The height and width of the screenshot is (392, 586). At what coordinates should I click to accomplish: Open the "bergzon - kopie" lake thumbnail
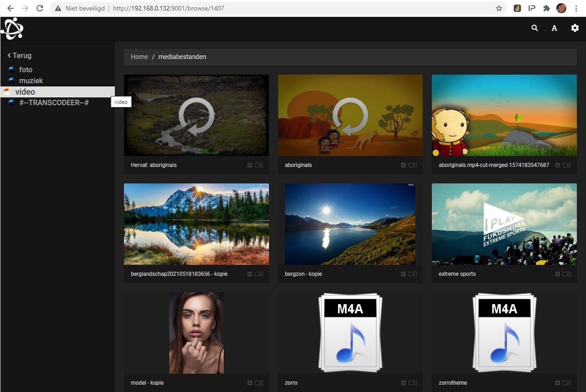[350, 224]
